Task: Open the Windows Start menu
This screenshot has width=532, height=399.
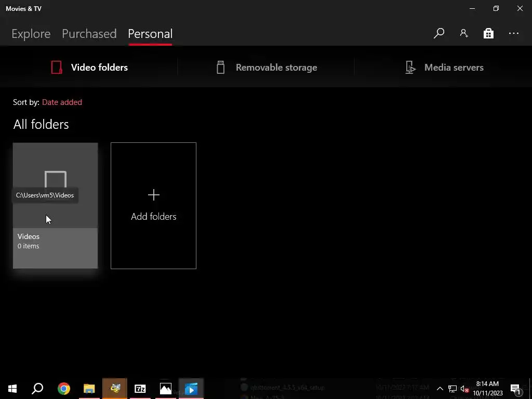Action: [12, 389]
